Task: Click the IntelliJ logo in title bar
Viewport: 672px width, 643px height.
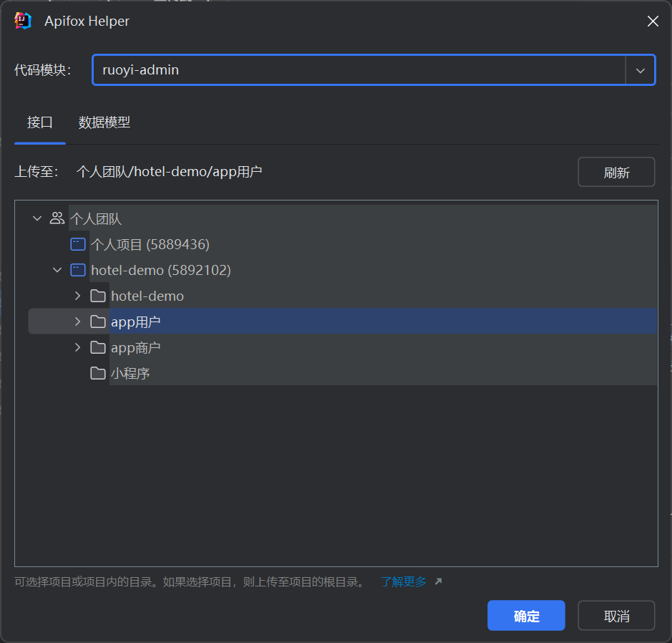Action: coord(23,21)
